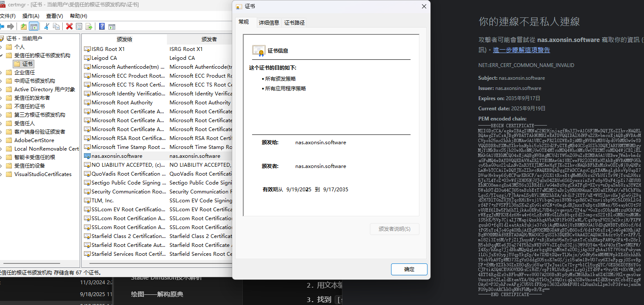Toggle the Show/Hide console tree icon
644x305 pixels.
pyautogui.click(x=33, y=26)
